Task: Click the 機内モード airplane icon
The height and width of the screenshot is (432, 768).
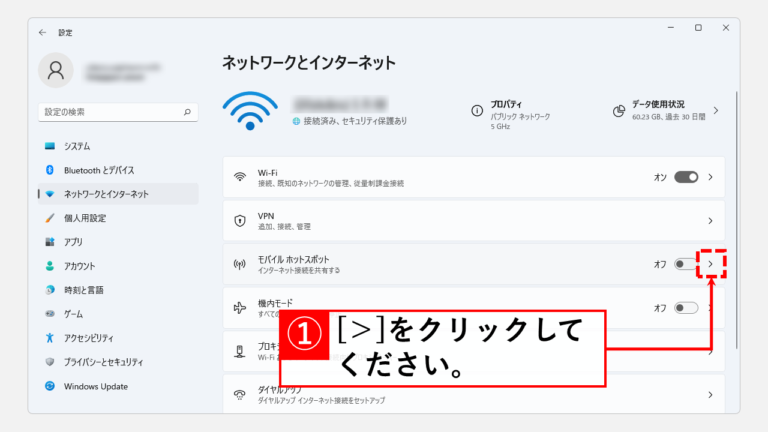Action: click(240, 308)
